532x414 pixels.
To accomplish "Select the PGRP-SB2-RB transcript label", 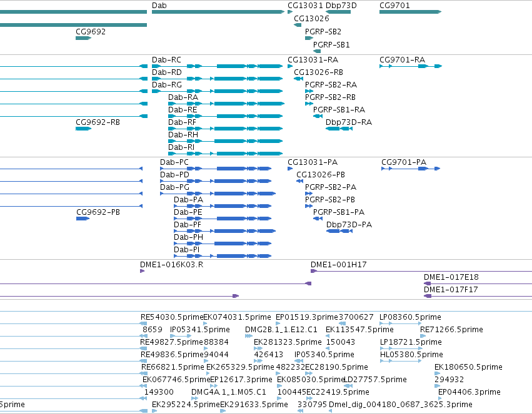I will pos(330,97).
